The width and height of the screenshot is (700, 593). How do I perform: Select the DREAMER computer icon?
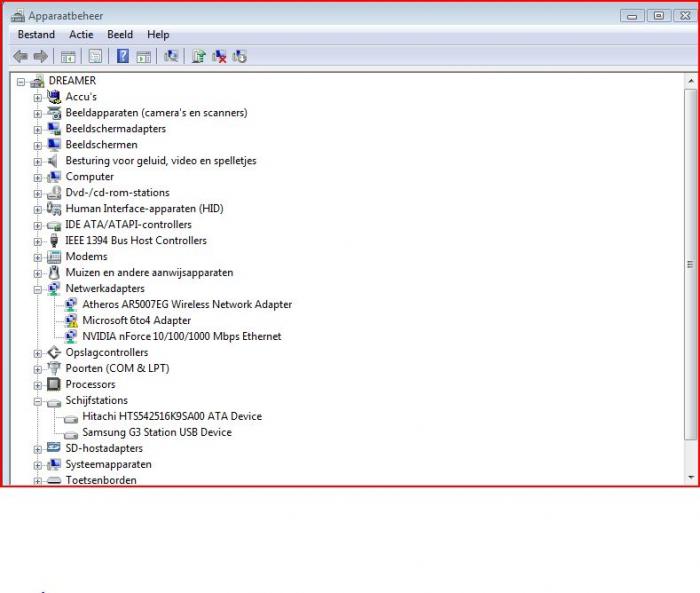coord(37,81)
